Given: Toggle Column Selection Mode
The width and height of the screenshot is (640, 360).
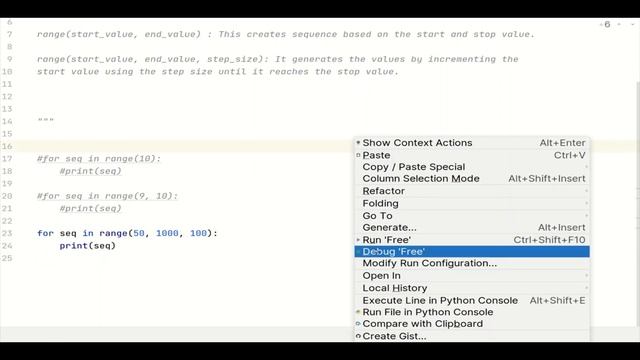Looking at the screenshot, I should (x=472, y=179).
